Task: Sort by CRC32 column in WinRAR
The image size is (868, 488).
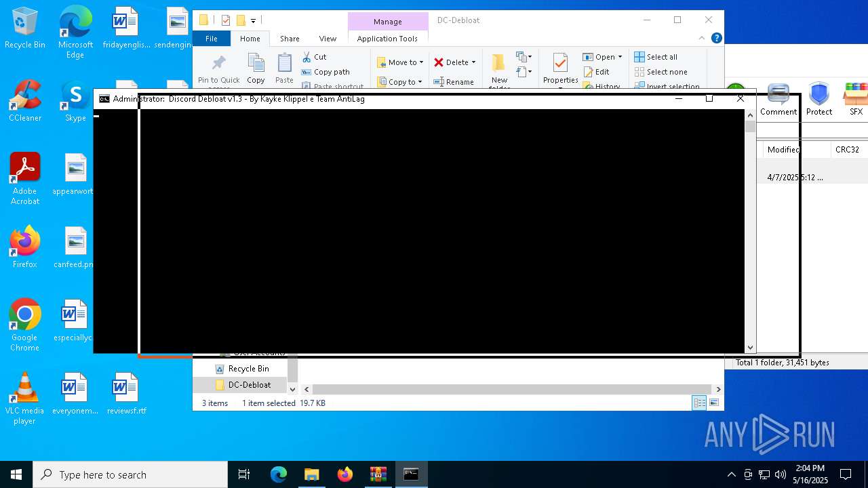Action: (848, 150)
